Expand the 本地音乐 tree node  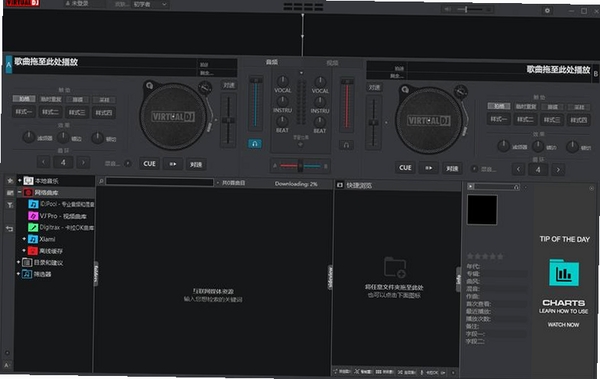point(19,180)
